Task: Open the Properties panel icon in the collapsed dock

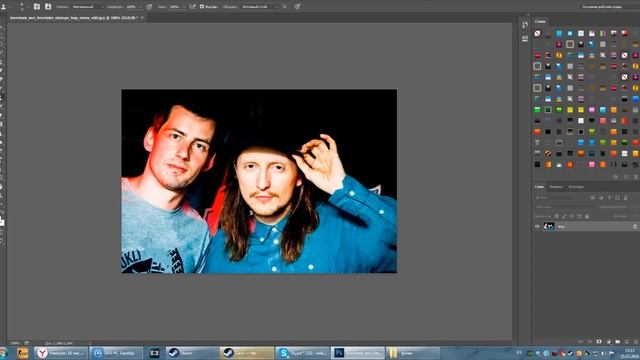Action: 525,38
